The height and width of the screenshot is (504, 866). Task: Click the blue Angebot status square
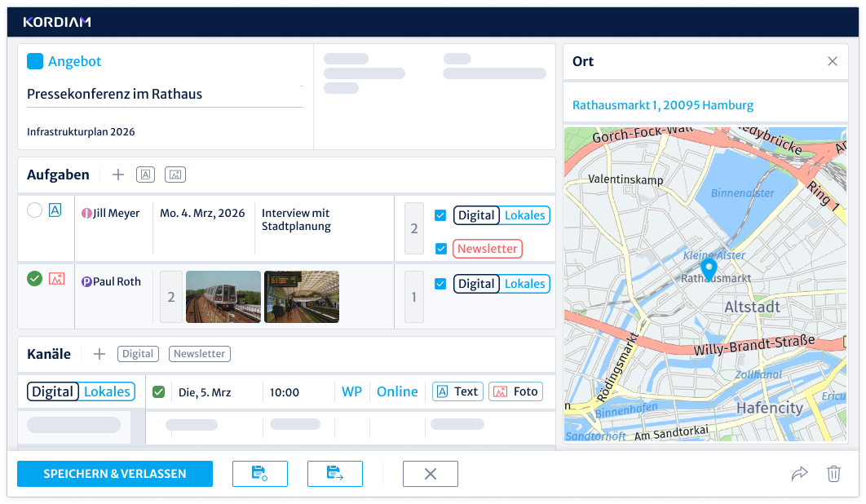coord(35,61)
